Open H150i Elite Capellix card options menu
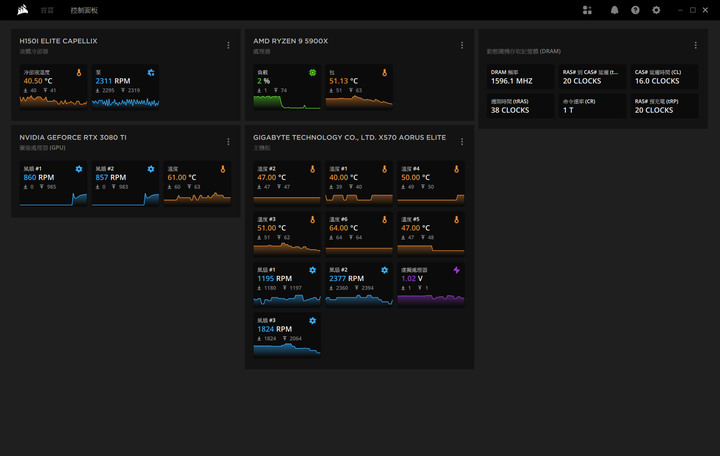This screenshot has width=720, height=456. point(228,45)
